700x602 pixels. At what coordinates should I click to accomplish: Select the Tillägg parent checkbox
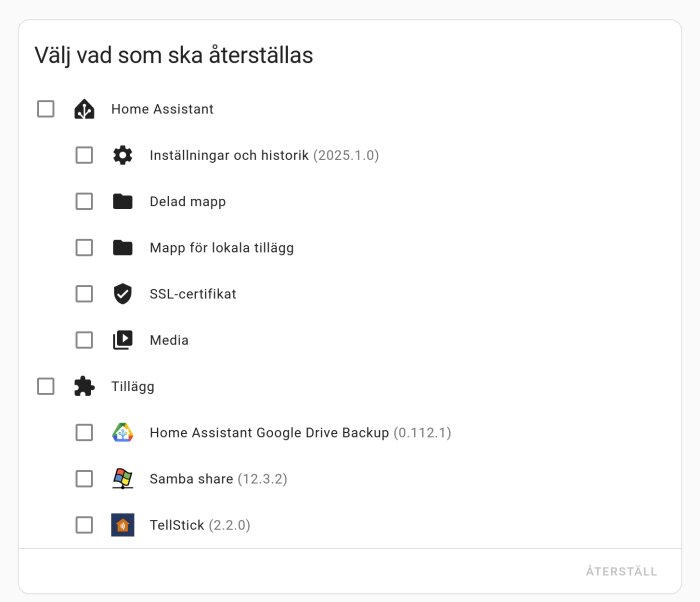(x=46, y=386)
